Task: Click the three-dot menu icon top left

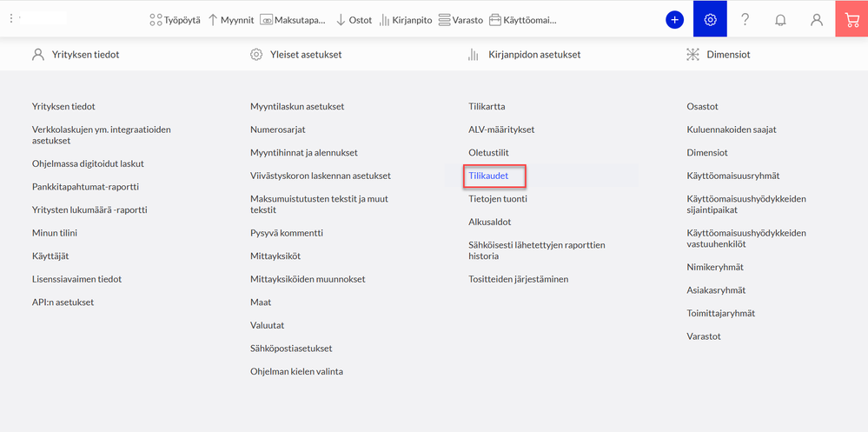Action: coord(11,18)
